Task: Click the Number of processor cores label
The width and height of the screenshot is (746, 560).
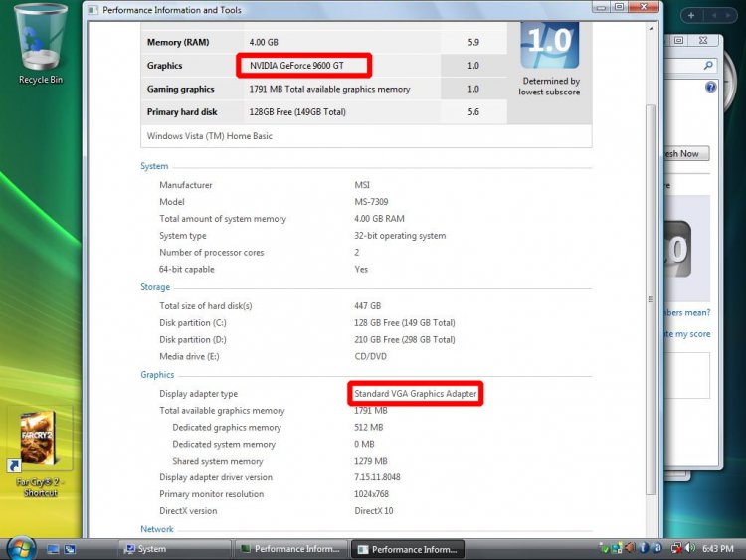Action: point(211,253)
